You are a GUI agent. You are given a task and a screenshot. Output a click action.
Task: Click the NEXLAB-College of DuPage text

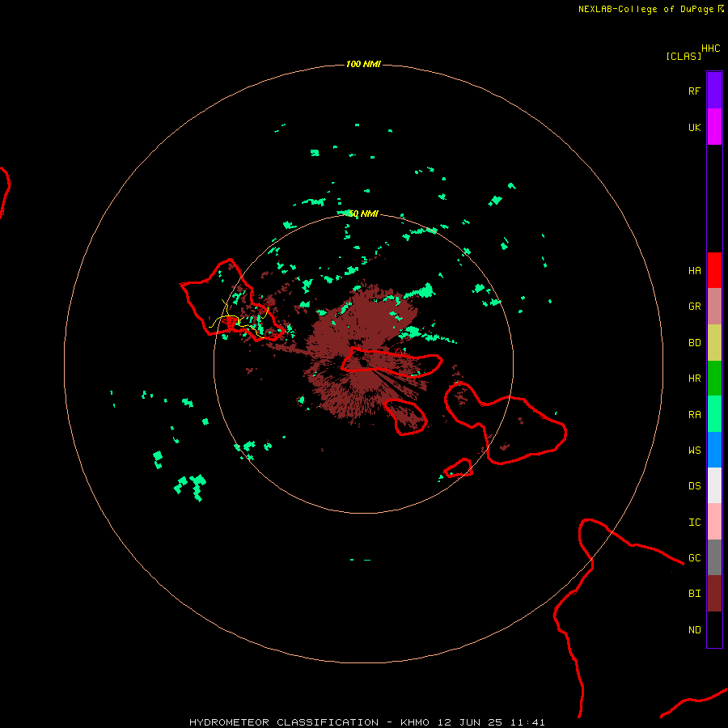tap(645, 9)
